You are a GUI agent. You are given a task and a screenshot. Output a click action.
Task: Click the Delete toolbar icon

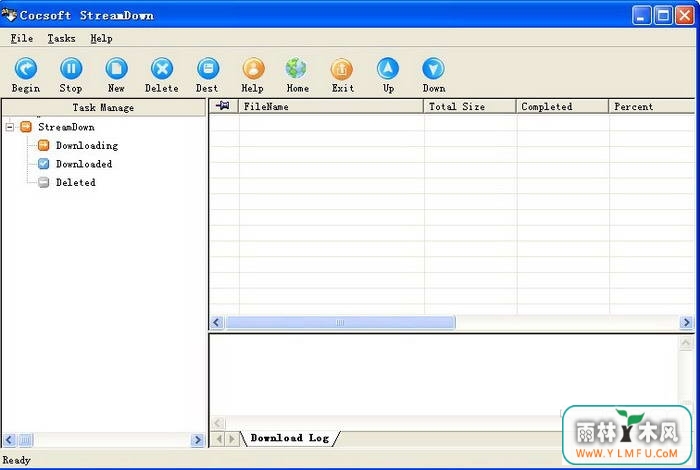pyautogui.click(x=162, y=69)
